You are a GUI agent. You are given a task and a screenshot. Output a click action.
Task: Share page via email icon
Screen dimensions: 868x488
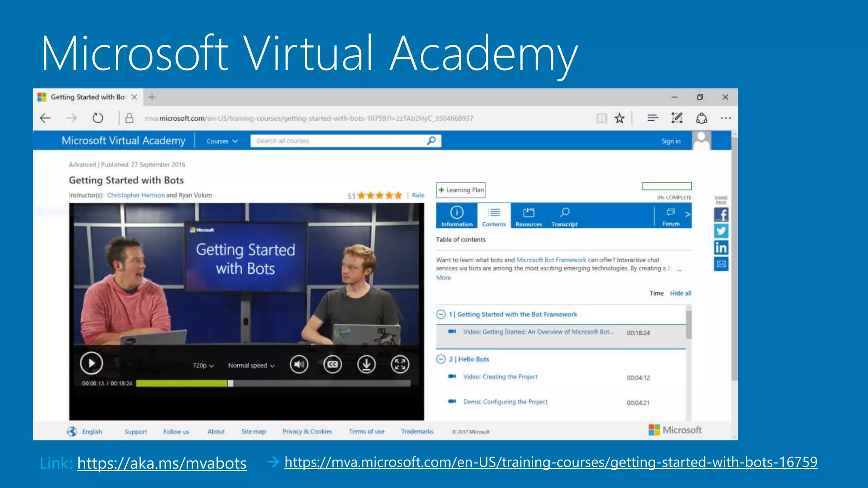point(721,264)
